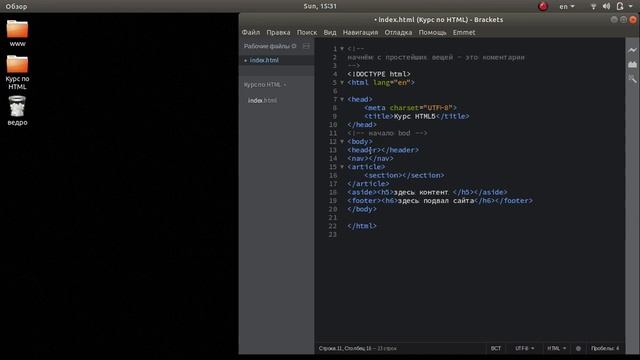Open the clock showing Sun, 15:31

pos(320,6)
